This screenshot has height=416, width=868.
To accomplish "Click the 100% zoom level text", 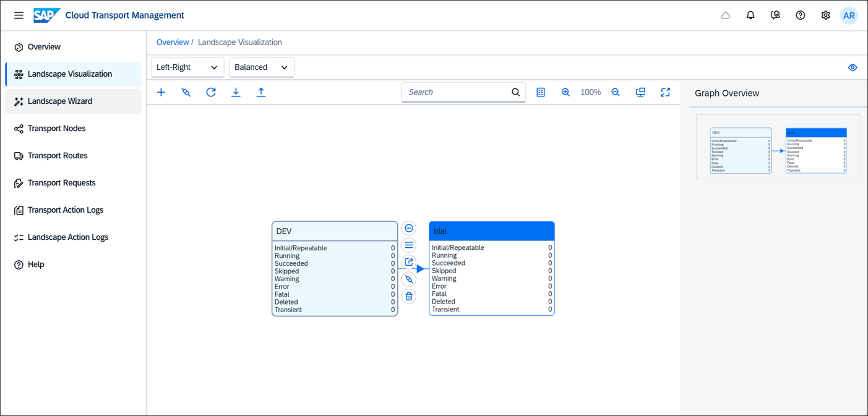I will pyautogui.click(x=590, y=92).
